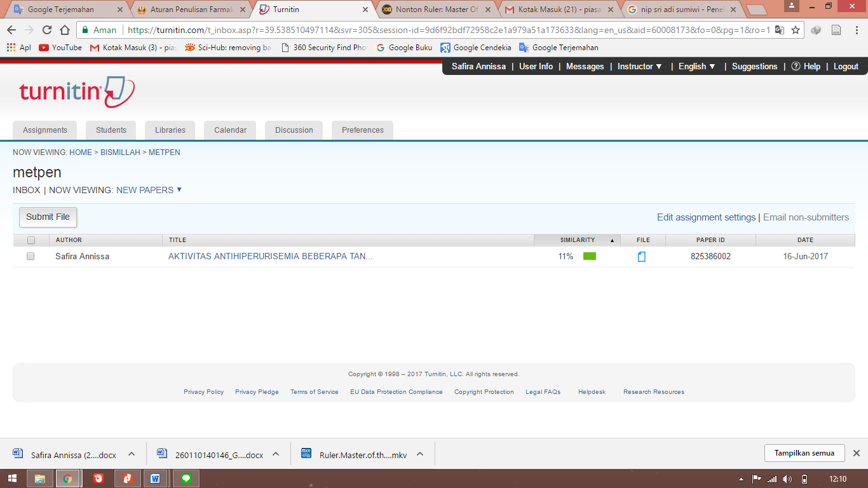
Task: Open the Messages link
Action: point(585,66)
